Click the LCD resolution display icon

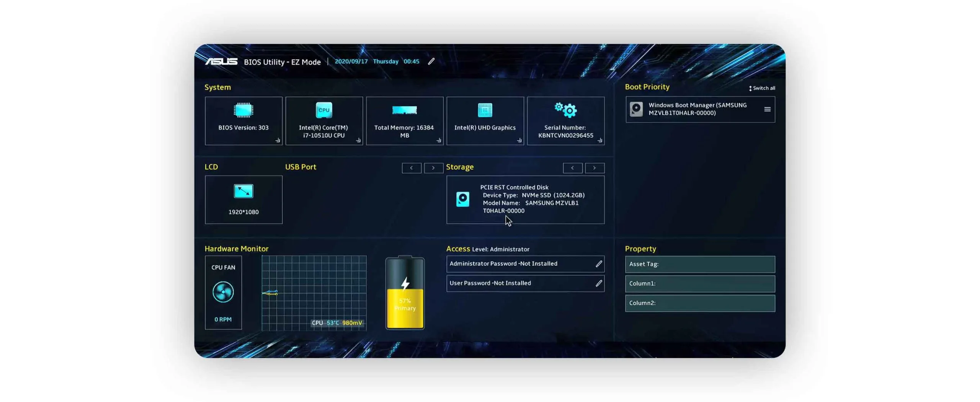click(x=243, y=191)
